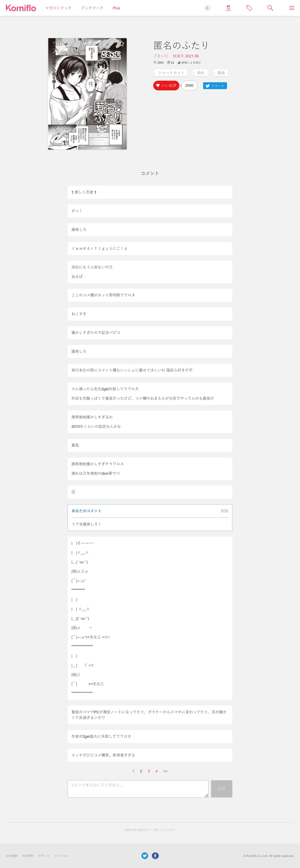Select the あなたのコメント heading

click(86, 511)
